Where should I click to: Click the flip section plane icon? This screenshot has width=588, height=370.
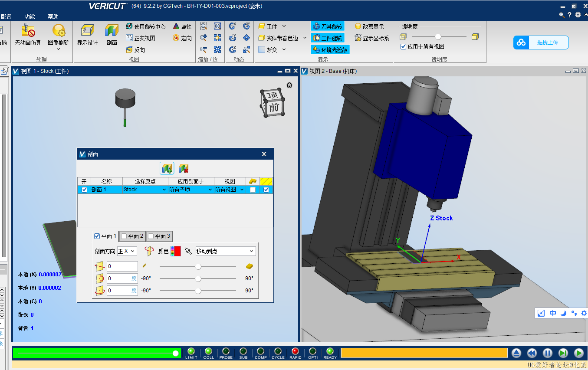pyautogui.click(x=150, y=251)
